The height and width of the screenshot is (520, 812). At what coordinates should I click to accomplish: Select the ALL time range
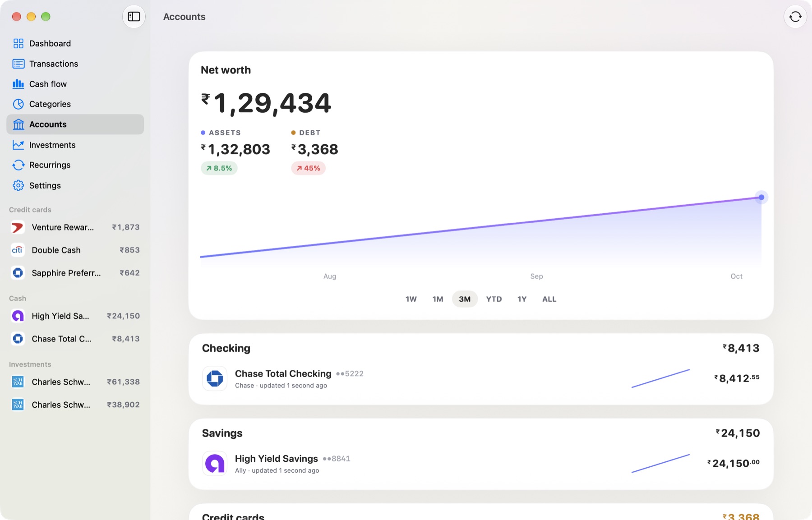[x=549, y=299]
